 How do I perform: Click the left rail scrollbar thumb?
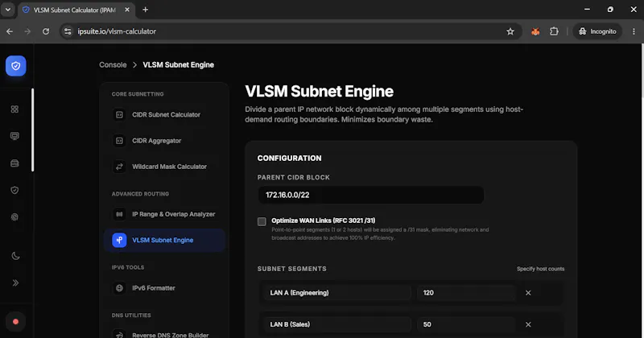[x=32, y=130]
